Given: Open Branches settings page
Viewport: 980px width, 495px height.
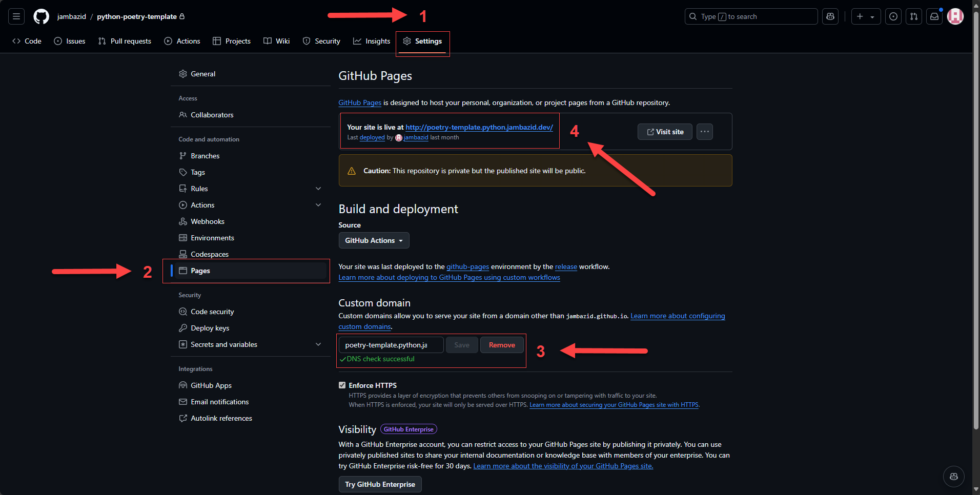Looking at the screenshot, I should (x=251, y=156).
